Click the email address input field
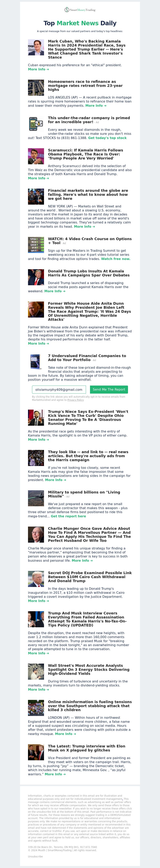Screen dimensions: 160x868 (59, 390)
